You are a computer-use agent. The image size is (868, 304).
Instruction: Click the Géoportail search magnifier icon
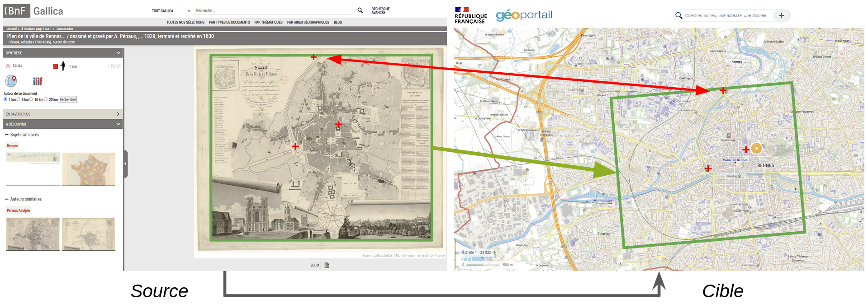pyautogui.click(x=678, y=15)
